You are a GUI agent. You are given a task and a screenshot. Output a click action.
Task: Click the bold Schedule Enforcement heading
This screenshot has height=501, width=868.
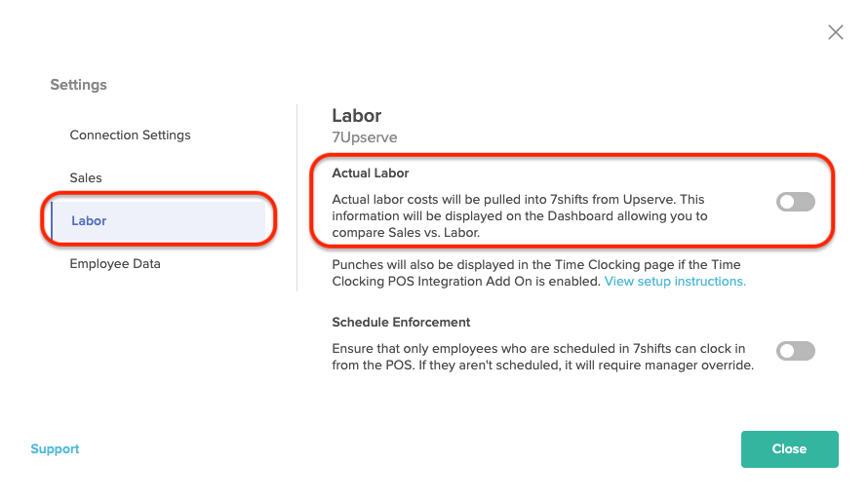tap(401, 323)
